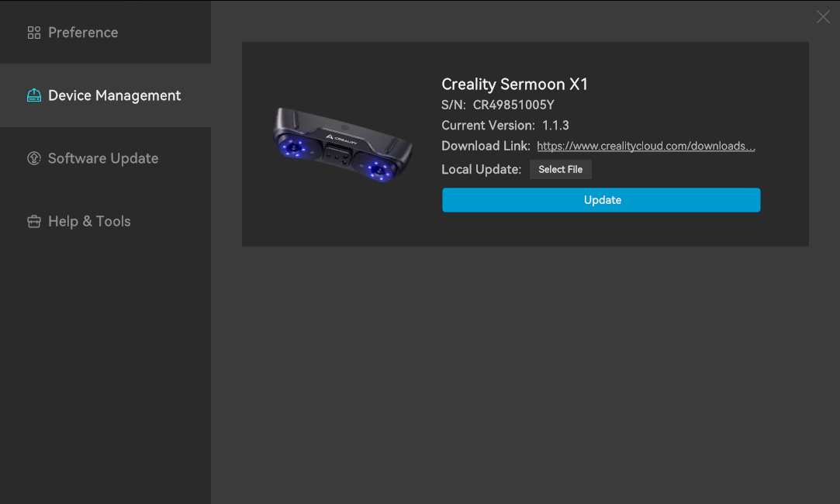This screenshot has width=840, height=504.
Task: Open the Preference section
Action: point(105,32)
